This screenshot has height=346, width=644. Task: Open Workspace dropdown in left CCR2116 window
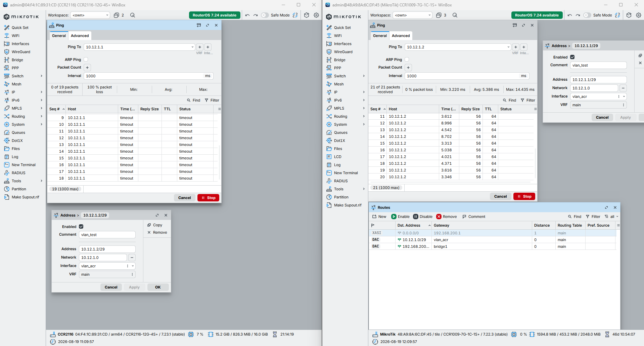tap(90, 15)
